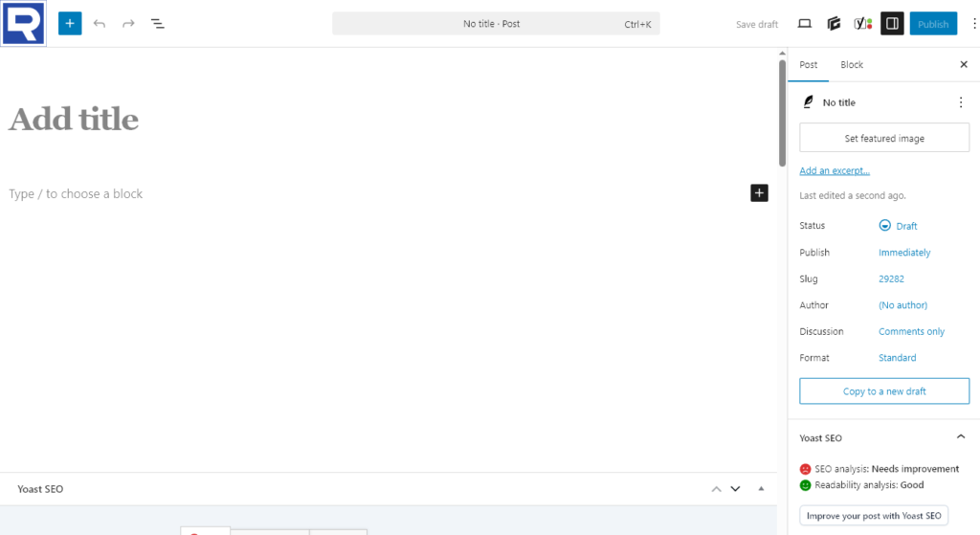Change the post format Standard

tap(897, 358)
